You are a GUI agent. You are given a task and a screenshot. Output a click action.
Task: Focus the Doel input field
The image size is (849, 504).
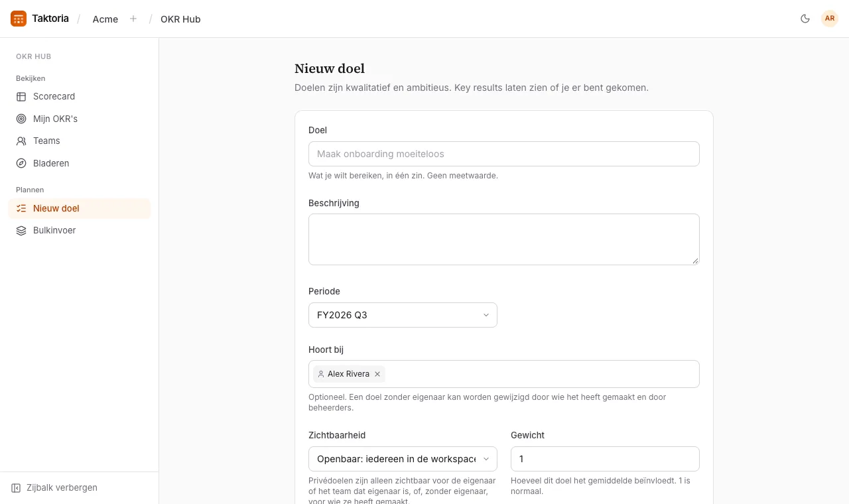click(504, 154)
